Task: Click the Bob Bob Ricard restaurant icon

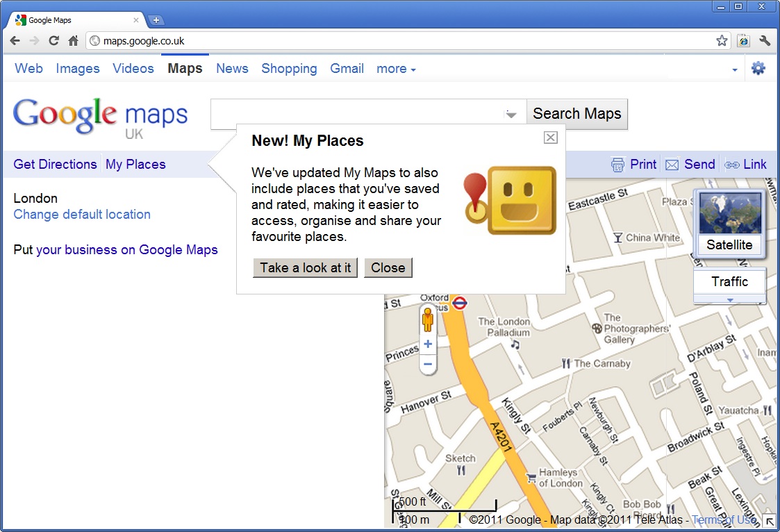Action: [670, 508]
